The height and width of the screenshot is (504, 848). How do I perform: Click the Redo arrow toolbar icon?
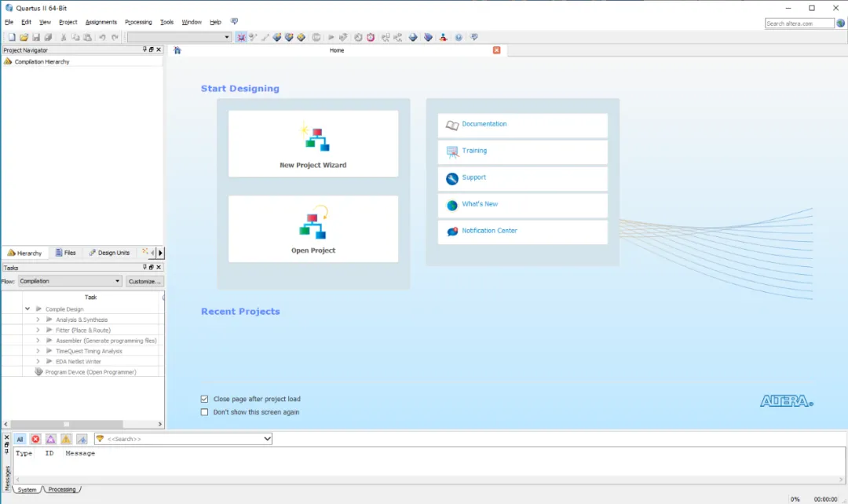pos(115,38)
